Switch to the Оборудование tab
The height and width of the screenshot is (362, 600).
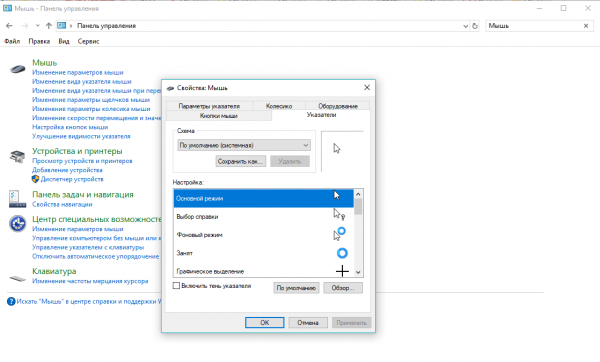[338, 106]
